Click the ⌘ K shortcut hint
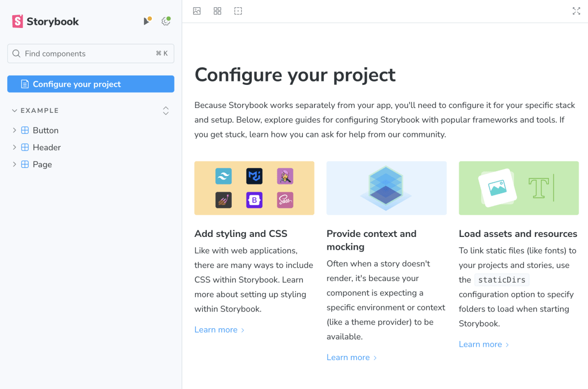Image resolution: width=588 pixels, height=389 pixels. point(162,53)
